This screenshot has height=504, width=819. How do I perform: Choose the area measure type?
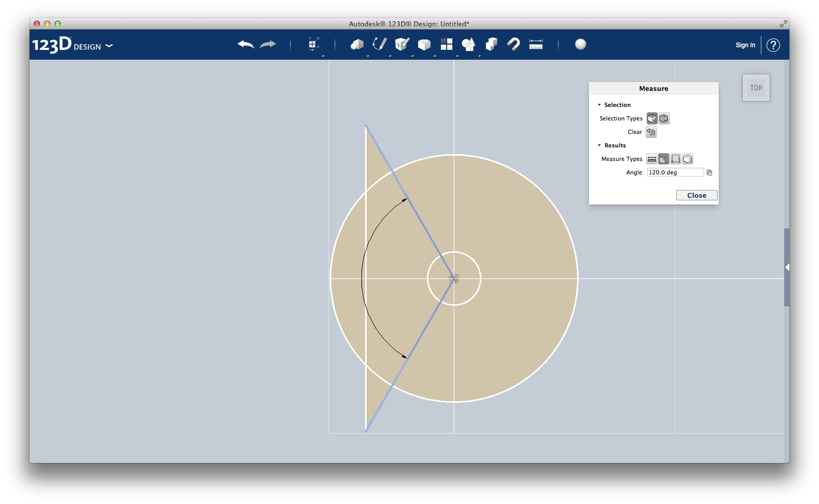click(676, 159)
